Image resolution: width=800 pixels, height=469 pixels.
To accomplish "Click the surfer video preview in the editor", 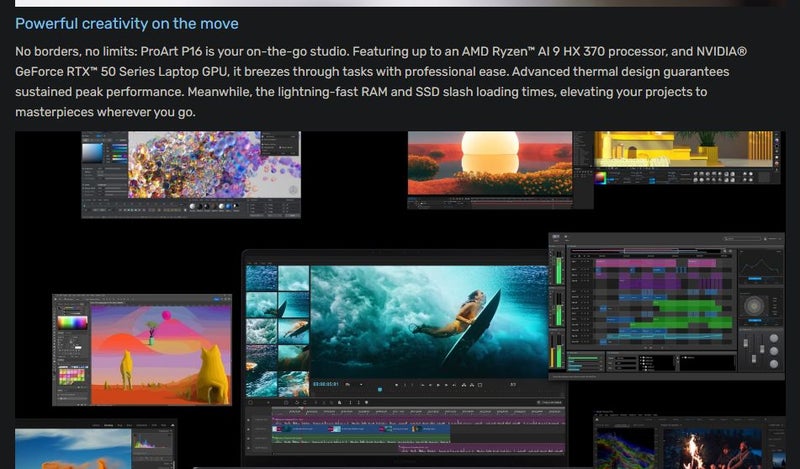I will click(x=428, y=319).
